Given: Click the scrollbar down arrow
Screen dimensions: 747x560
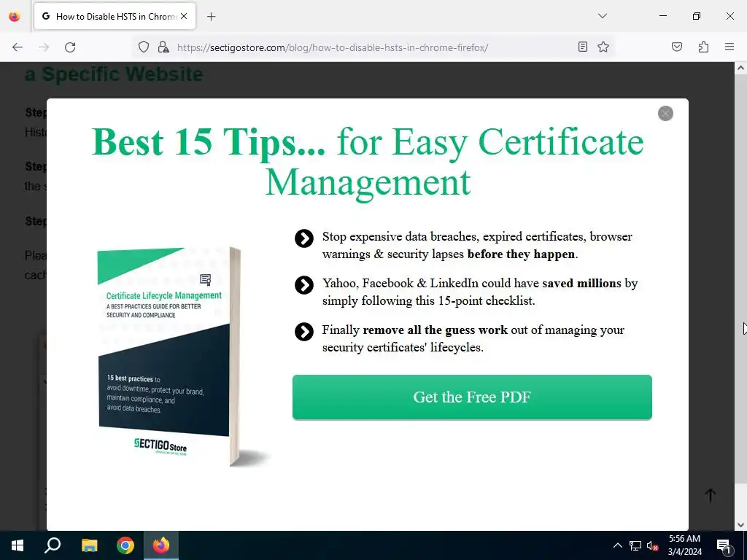Looking at the screenshot, I should pos(740,525).
